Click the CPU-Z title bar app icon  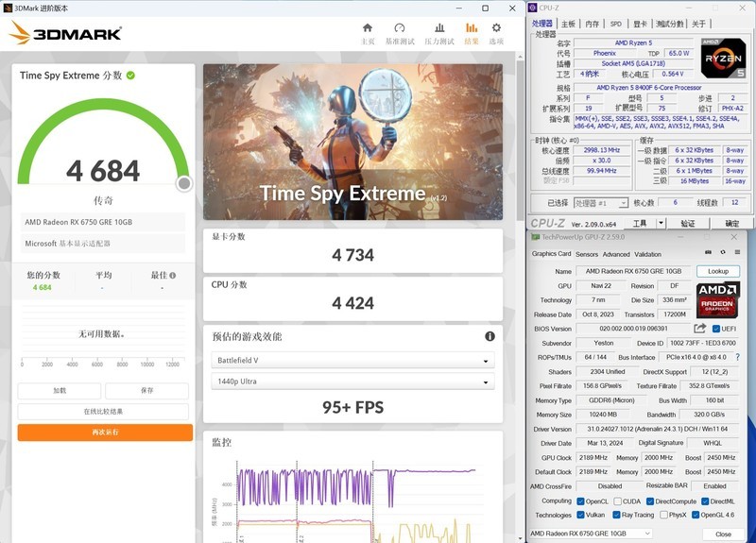tap(533, 8)
